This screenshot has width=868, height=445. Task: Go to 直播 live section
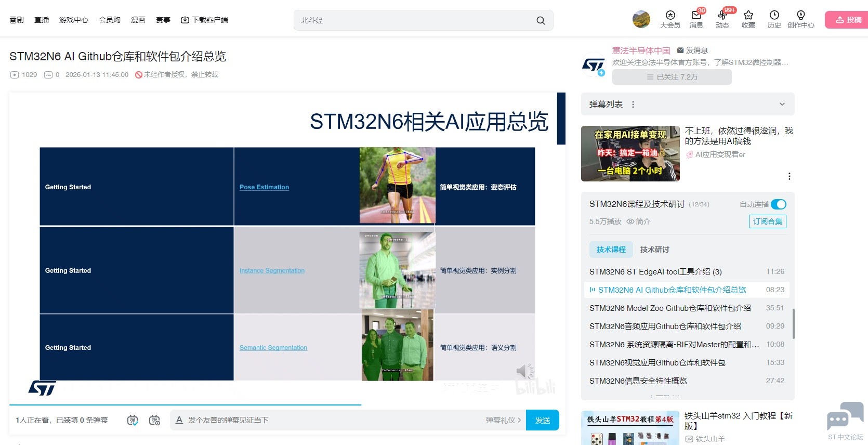click(x=42, y=20)
